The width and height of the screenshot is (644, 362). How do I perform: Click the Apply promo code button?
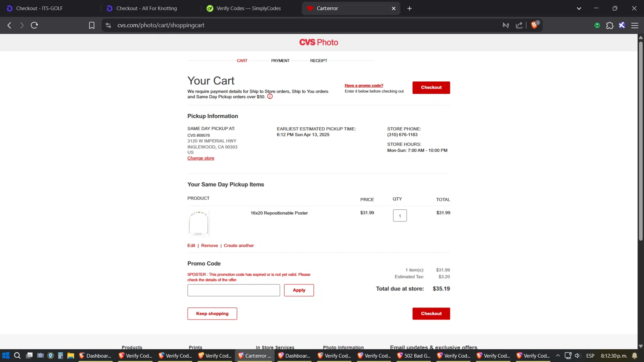pyautogui.click(x=299, y=290)
